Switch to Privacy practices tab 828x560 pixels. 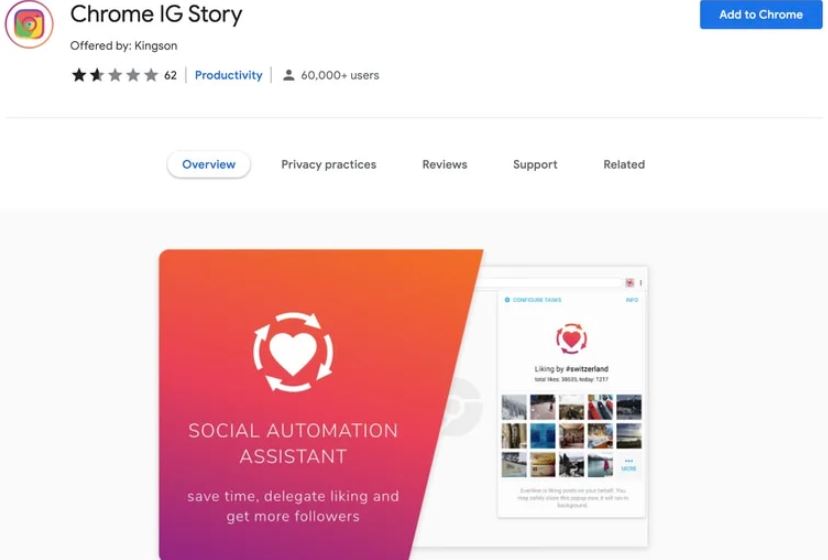point(328,164)
